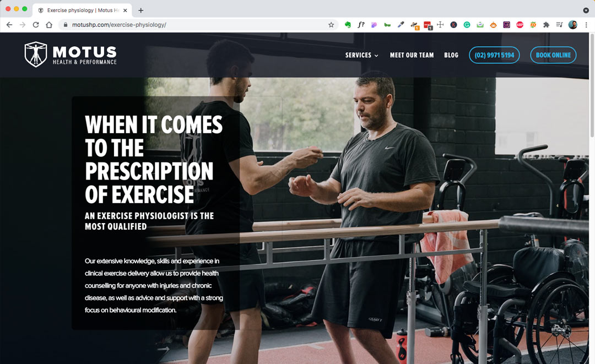Activate the eyedropper color picker extension

point(401,25)
